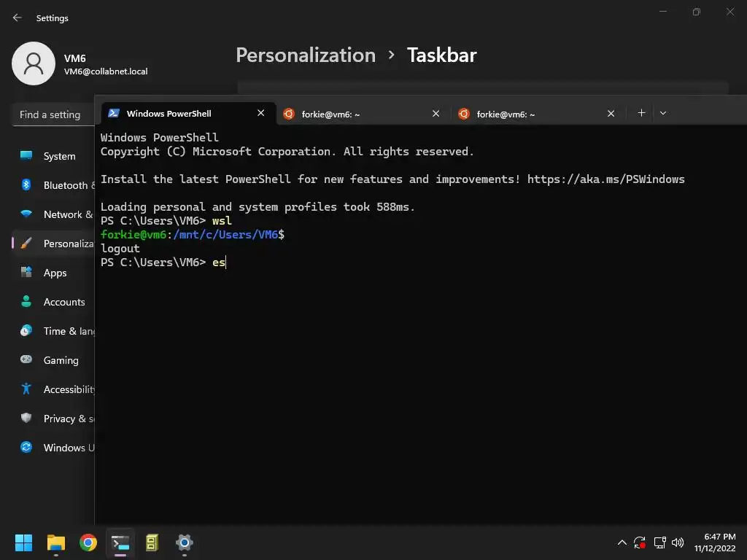This screenshot has height=560, width=747.
Task: Restore down the Settings window
Action: pos(697,12)
